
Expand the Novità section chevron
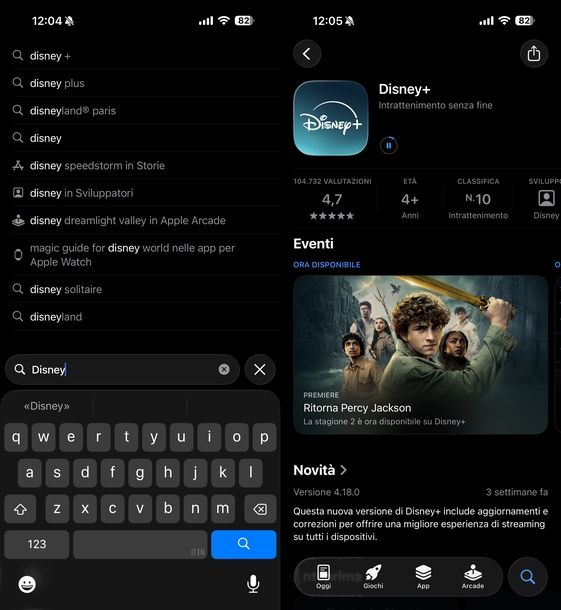tap(344, 470)
